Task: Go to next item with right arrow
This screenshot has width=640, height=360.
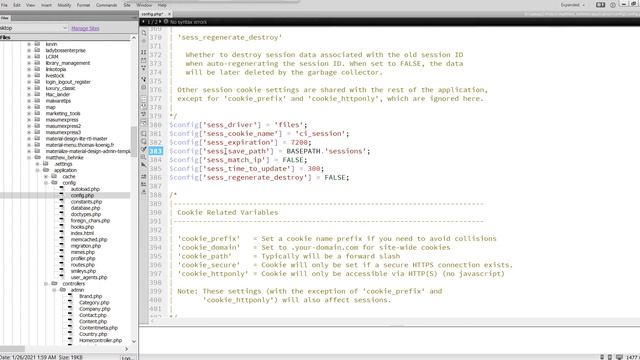Action: pyautogui.click(x=160, y=22)
